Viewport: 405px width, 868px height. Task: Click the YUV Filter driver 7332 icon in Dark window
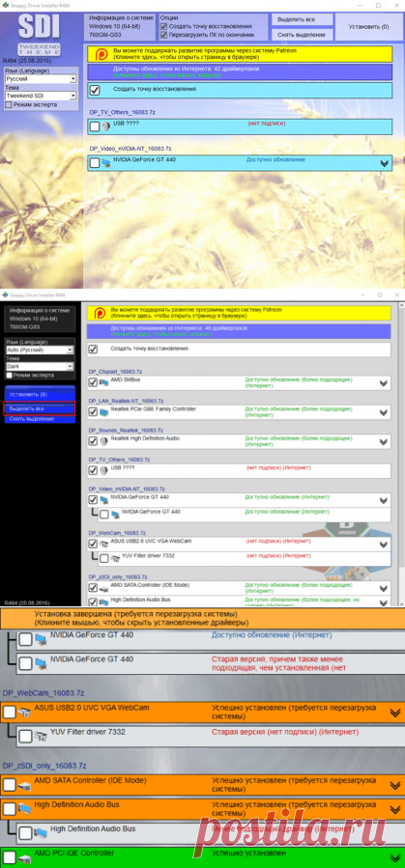point(115,559)
